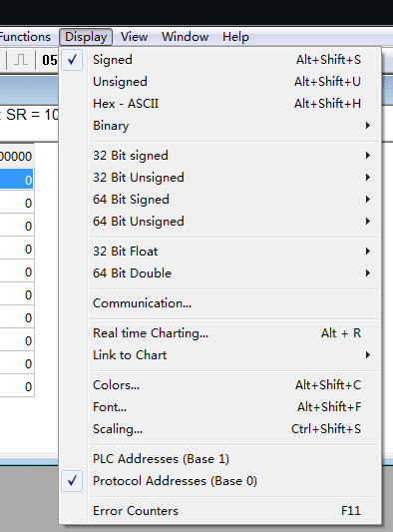Toggle Protocol Addresses (Base 0)
Viewport: 393px width, 532px height.
coord(220,481)
